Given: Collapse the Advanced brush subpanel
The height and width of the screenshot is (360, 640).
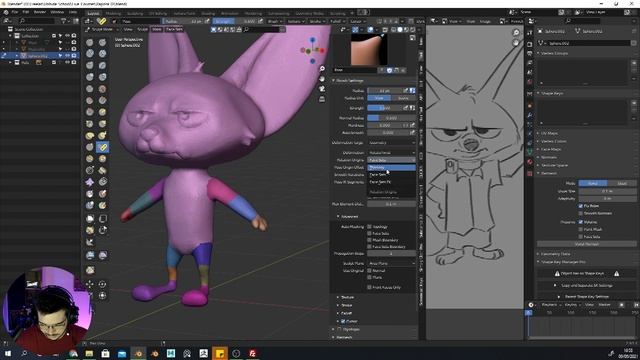Looking at the screenshot, I should pyautogui.click(x=338, y=216).
